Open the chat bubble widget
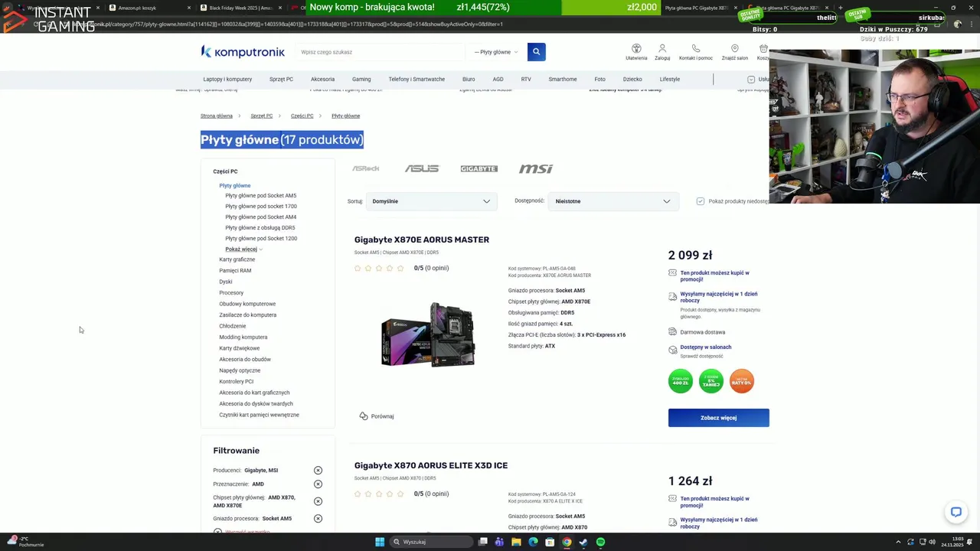The image size is (980, 551). pos(955,512)
